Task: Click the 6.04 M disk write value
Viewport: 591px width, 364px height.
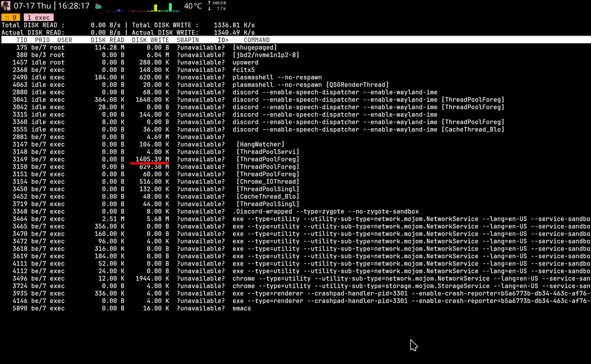Action: point(158,55)
